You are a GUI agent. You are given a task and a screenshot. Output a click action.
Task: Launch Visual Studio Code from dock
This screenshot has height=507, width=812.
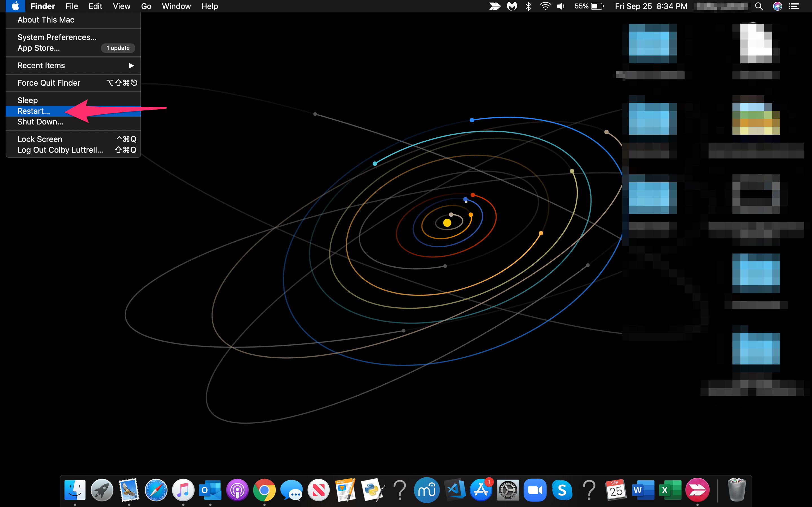click(455, 490)
